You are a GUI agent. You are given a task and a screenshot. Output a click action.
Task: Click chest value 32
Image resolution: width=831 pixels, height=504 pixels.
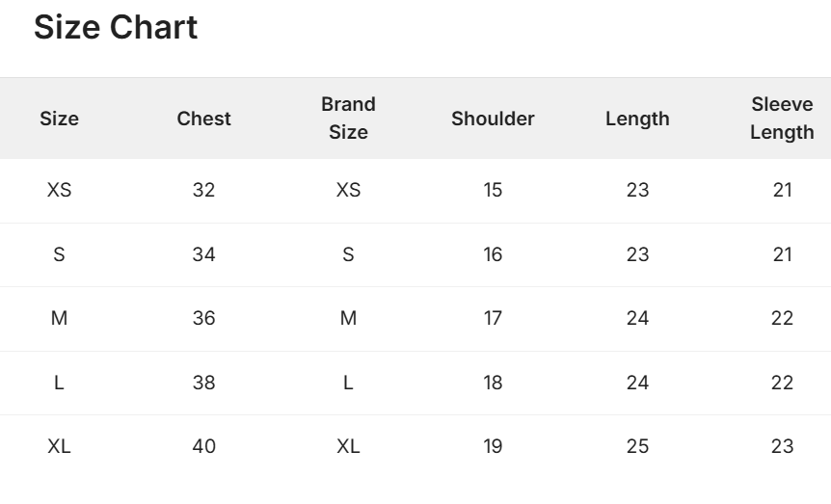(x=203, y=190)
